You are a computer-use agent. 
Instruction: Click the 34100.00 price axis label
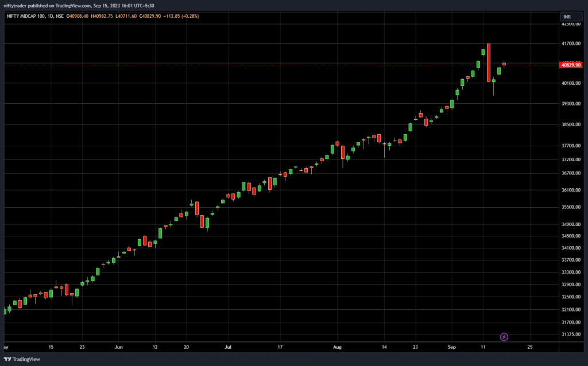(x=571, y=248)
